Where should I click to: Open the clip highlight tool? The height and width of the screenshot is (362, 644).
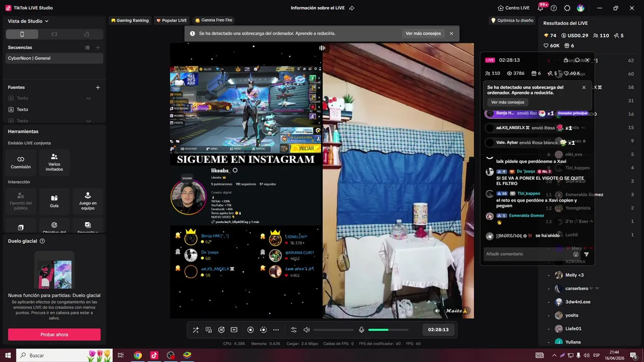coord(234,330)
